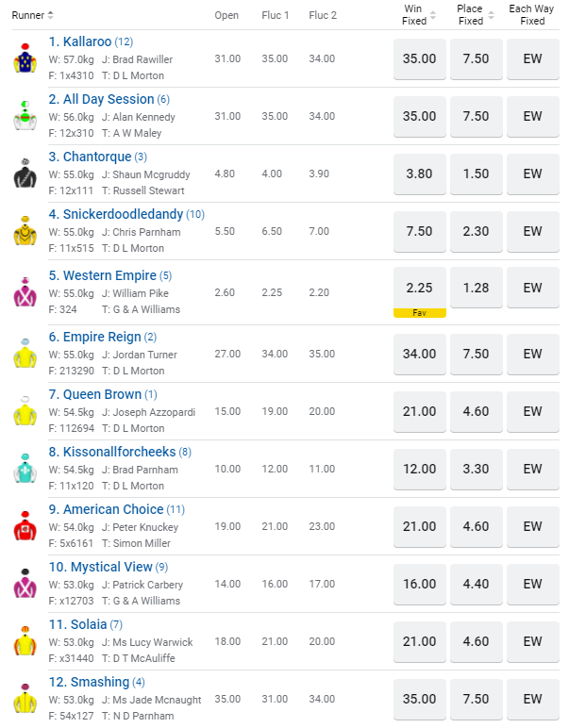Select Snickerdoodledandy win odds 7.50
Image resolution: width=569 pixels, height=728 pixels.
click(419, 231)
